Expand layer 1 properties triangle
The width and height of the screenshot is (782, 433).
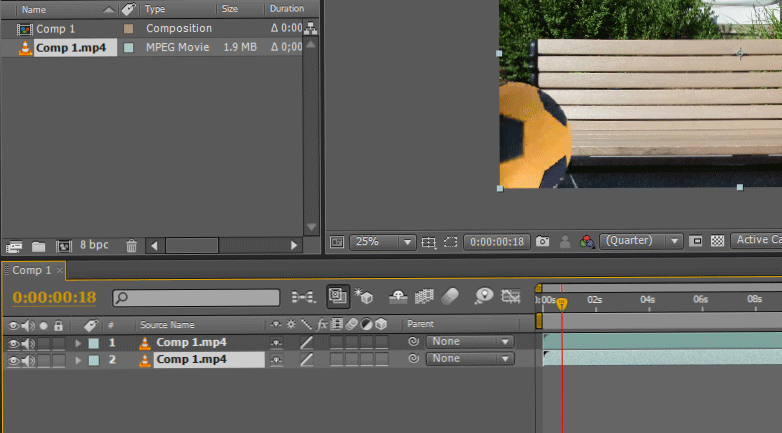pyautogui.click(x=78, y=344)
